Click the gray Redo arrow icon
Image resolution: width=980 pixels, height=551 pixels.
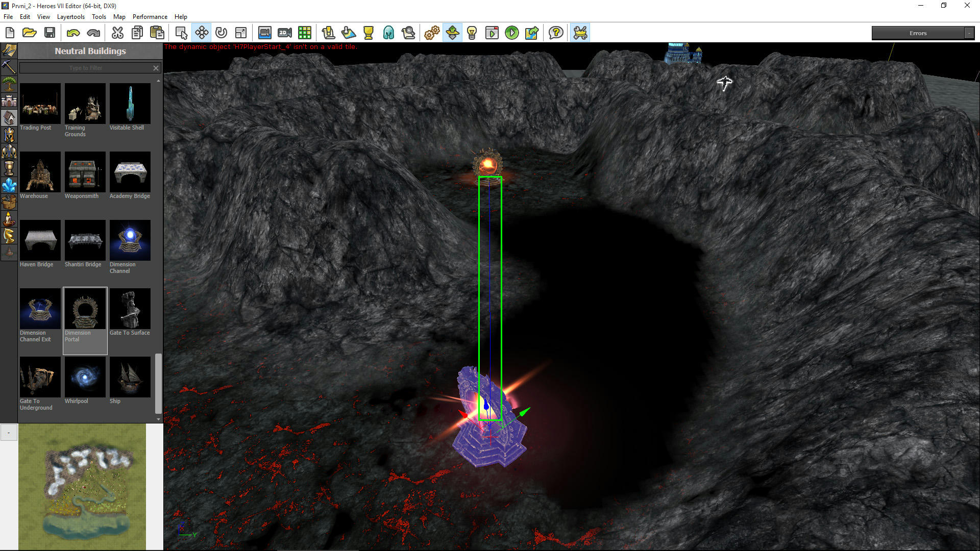[93, 33]
